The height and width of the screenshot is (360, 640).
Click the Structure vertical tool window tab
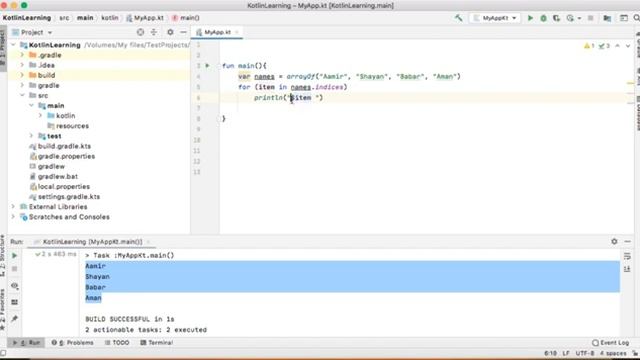[x=3, y=257]
